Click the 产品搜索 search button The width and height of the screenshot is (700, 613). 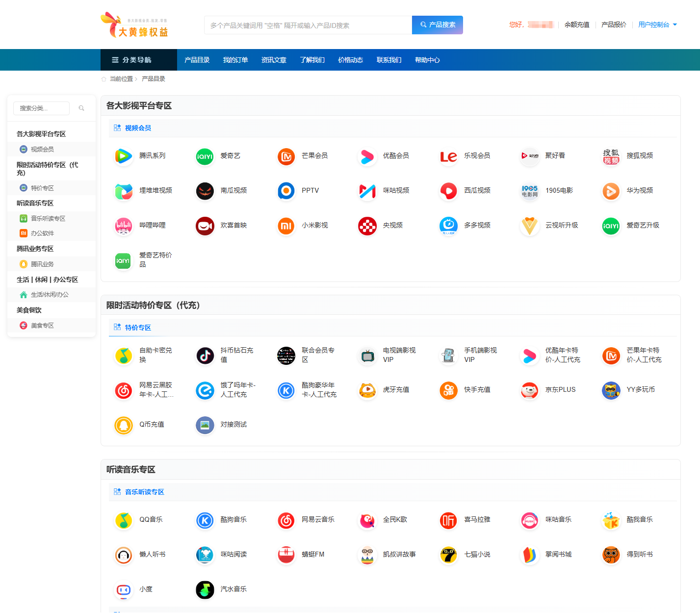[x=438, y=25]
